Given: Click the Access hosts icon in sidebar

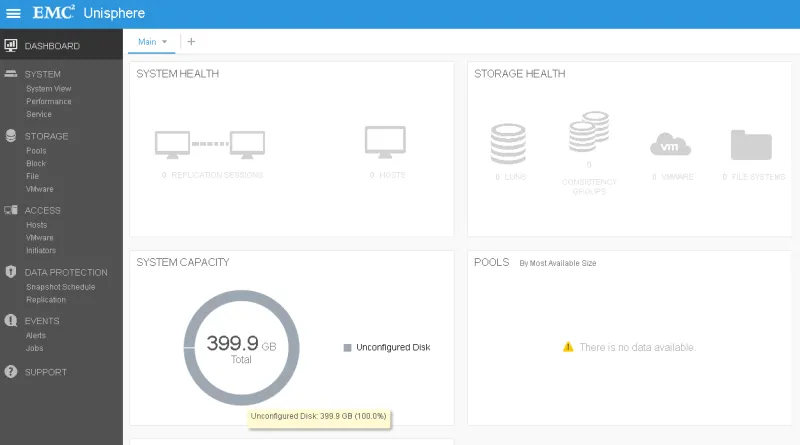Looking at the screenshot, I should point(11,210).
